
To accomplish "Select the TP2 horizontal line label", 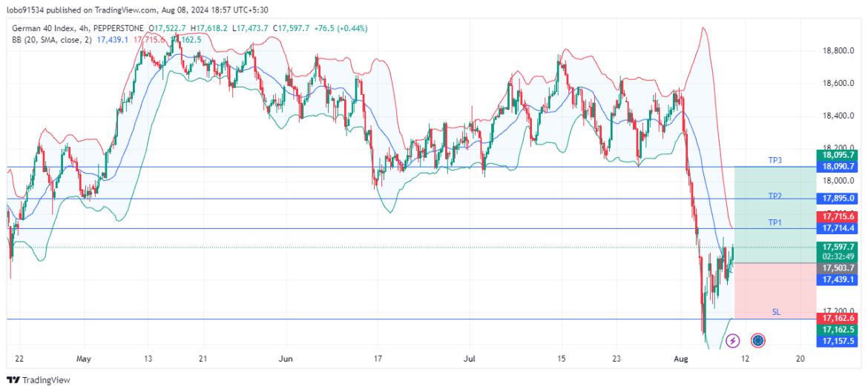I will (775, 196).
